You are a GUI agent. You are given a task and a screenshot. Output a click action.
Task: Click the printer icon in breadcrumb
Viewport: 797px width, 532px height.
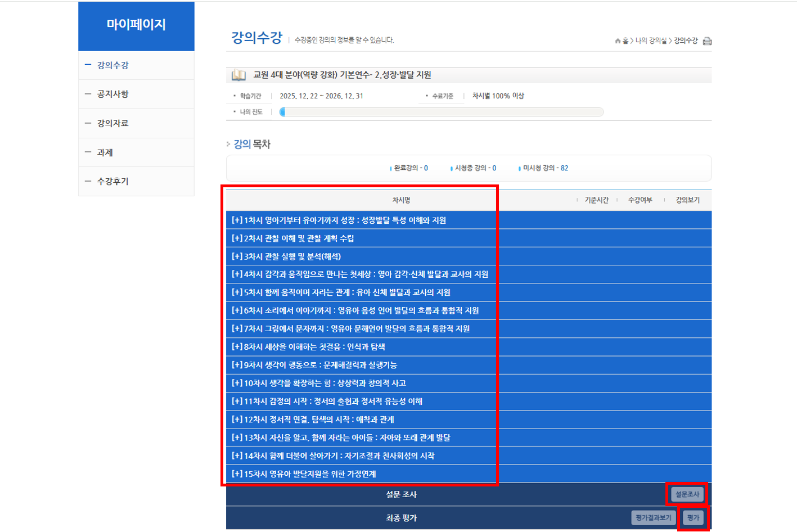tap(707, 41)
